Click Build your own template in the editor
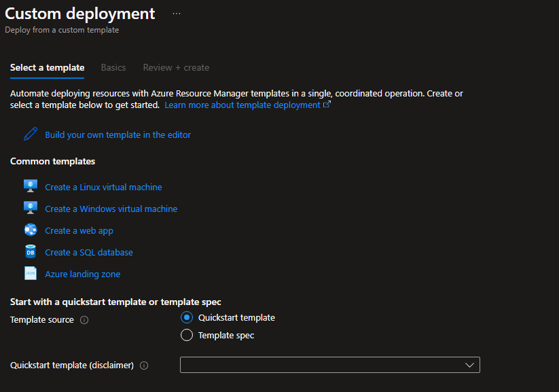This screenshot has width=559, height=392. pyautogui.click(x=118, y=135)
